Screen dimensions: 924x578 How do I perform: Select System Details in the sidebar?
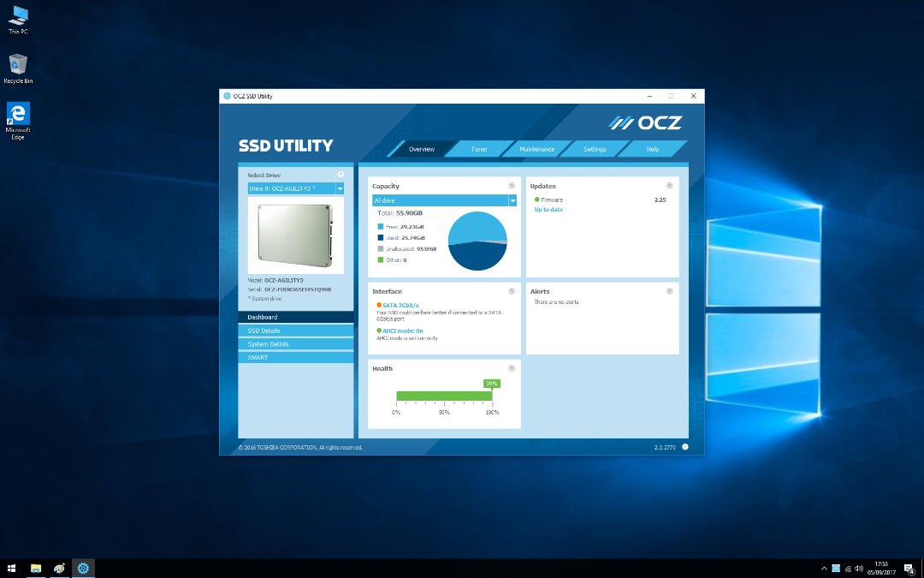pyautogui.click(x=296, y=344)
